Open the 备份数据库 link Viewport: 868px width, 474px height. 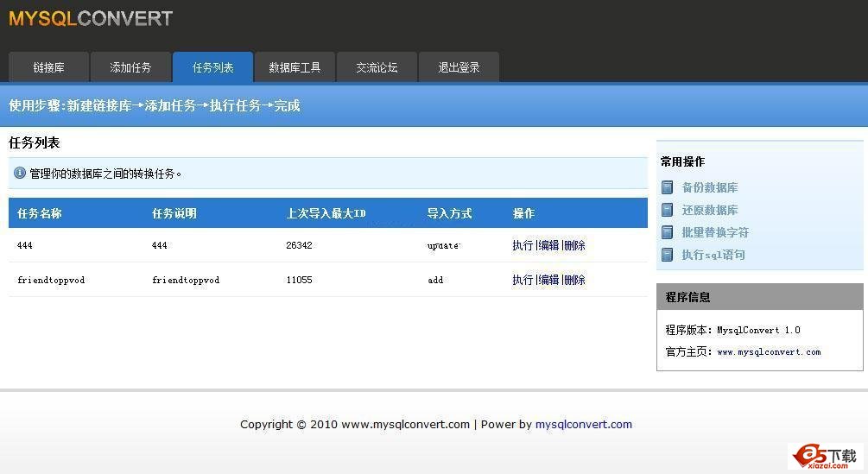[710, 187]
